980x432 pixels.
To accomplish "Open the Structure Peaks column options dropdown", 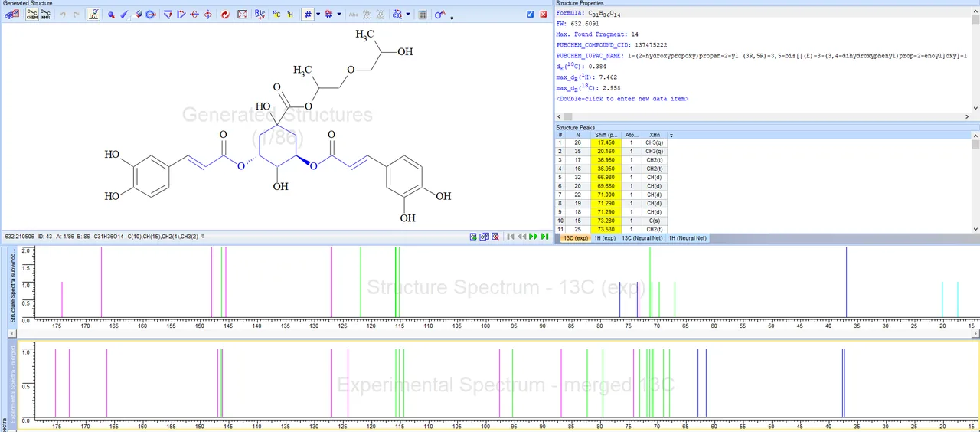I will pos(671,135).
